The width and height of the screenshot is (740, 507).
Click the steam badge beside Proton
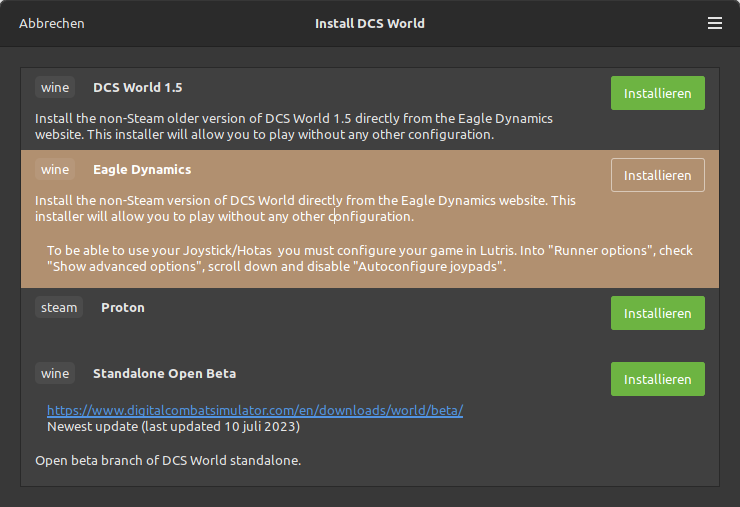pyautogui.click(x=59, y=307)
